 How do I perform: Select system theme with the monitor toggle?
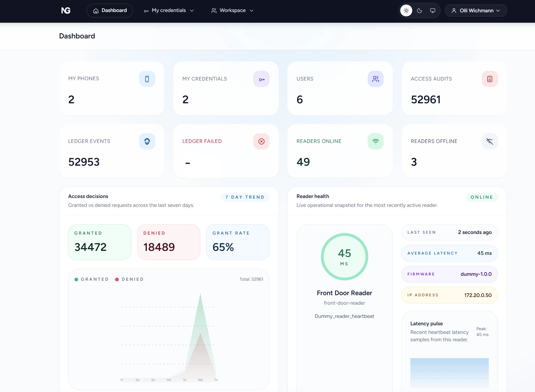pyautogui.click(x=433, y=10)
